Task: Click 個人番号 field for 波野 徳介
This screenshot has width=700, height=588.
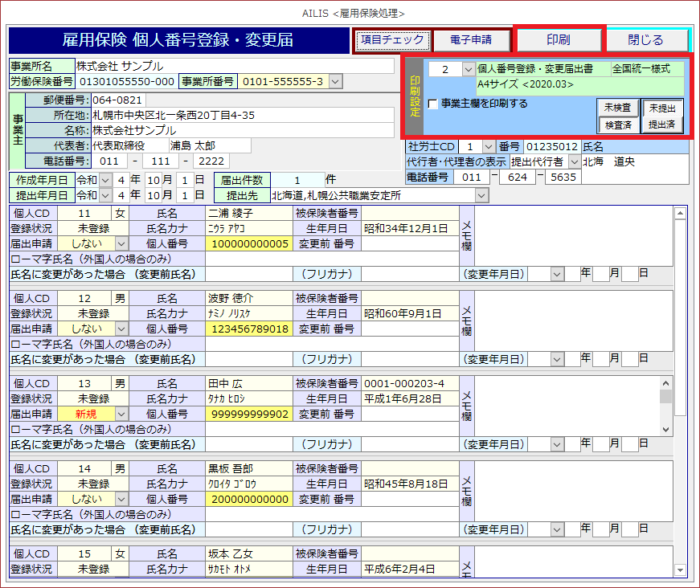Action: pyautogui.click(x=249, y=329)
